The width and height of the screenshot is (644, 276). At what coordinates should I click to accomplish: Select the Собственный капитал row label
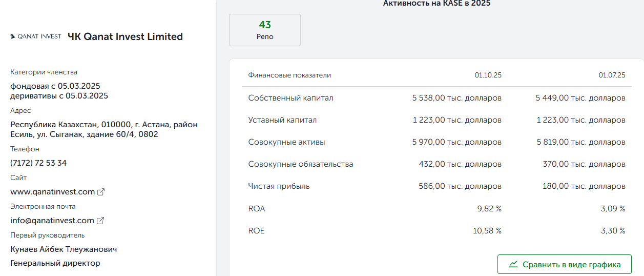290,98
